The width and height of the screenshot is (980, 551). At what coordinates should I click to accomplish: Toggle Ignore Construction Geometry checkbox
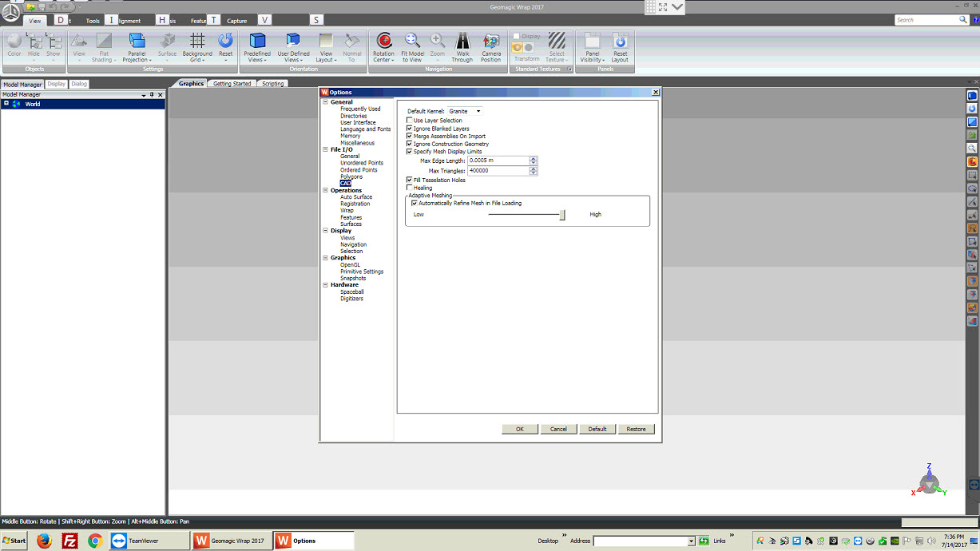[410, 144]
